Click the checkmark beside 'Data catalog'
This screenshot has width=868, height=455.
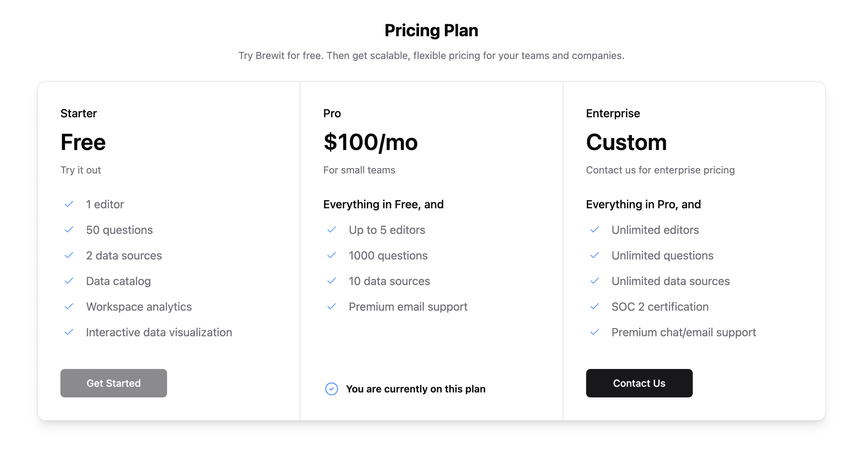69,281
